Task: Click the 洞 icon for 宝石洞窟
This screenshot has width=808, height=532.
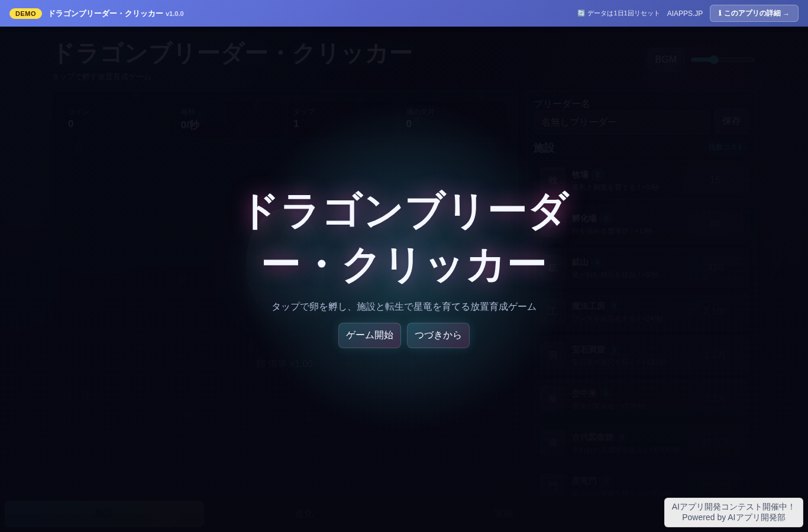Action: 552,355
